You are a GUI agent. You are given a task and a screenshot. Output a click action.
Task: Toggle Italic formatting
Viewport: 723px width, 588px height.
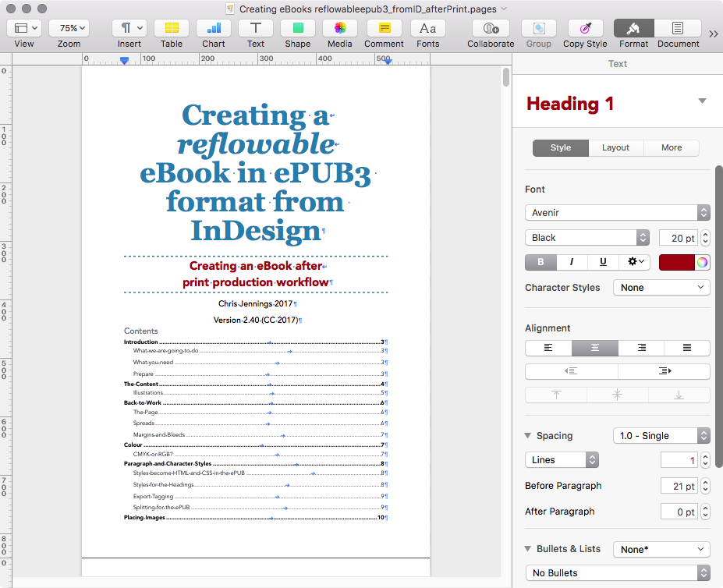click(x=572, y=262)
